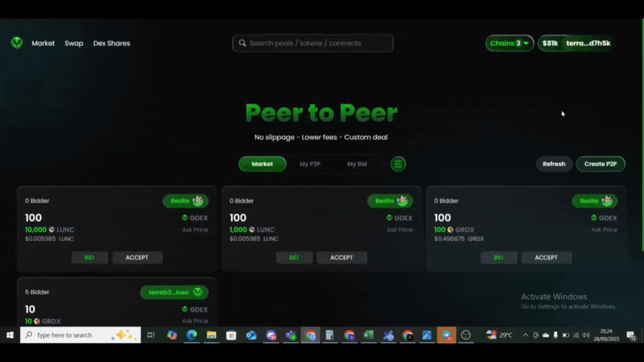The height and width of the screenshot is (362, 644).
Task: Open Microsoft Edge from the taskbar
Action: 192,335
